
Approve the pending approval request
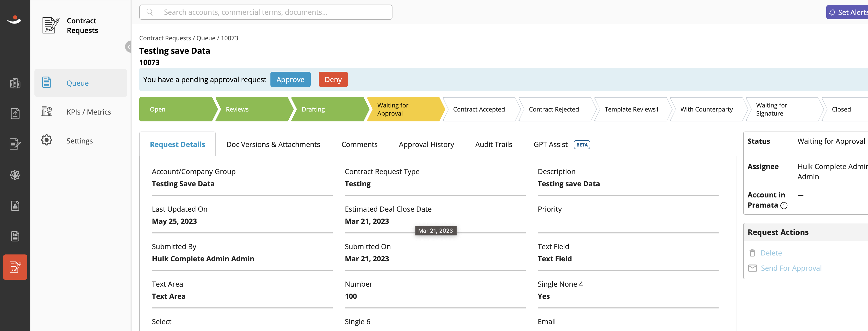290,80
